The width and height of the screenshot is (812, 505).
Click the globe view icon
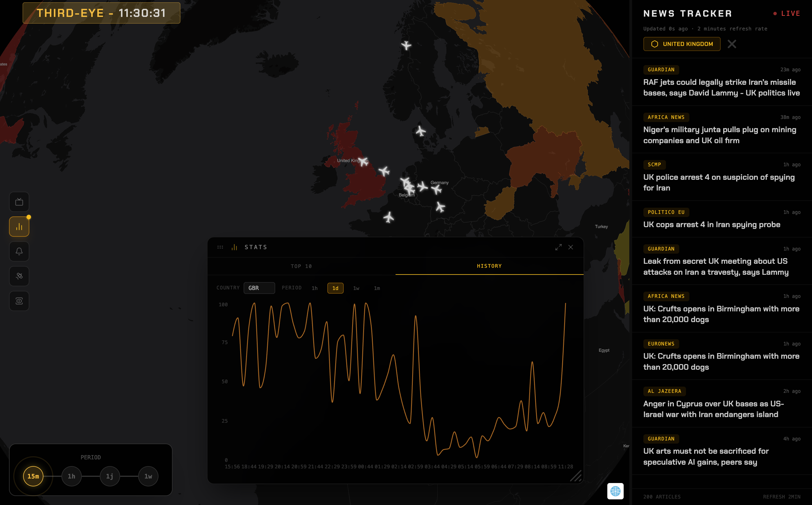[615, 491]
